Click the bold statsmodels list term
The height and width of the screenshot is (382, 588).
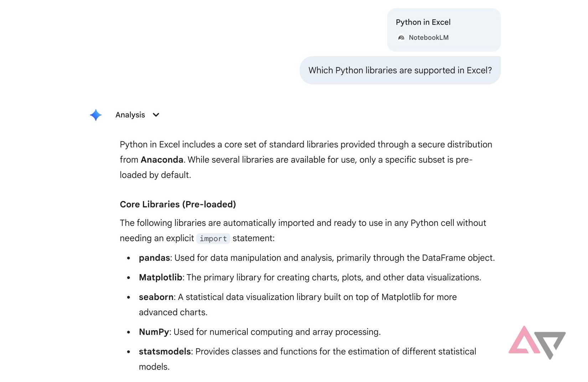(x=165, y=352)
